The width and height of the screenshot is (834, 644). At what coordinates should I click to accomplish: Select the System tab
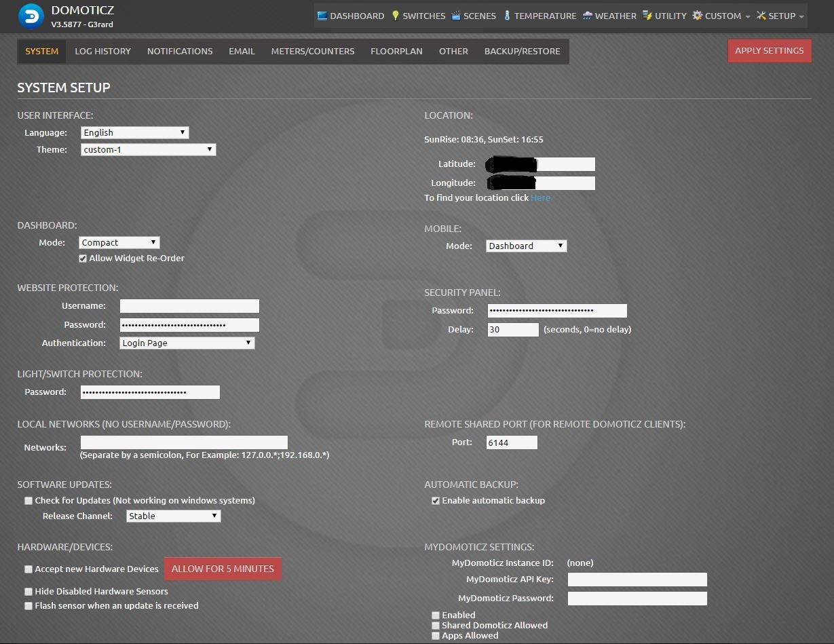(x=42, y=51)
